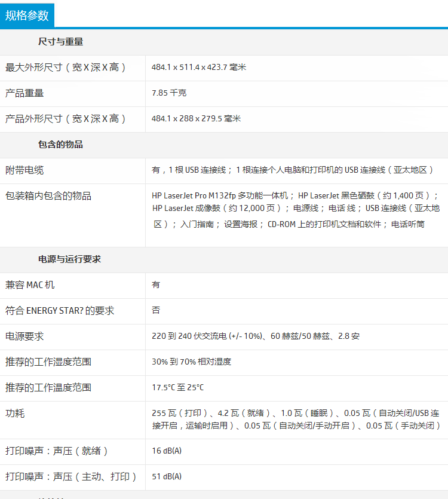Select value 484.1 x 288 x 279.5 毫米
Screen dimensions: 448x499
[x=196, y=119]
